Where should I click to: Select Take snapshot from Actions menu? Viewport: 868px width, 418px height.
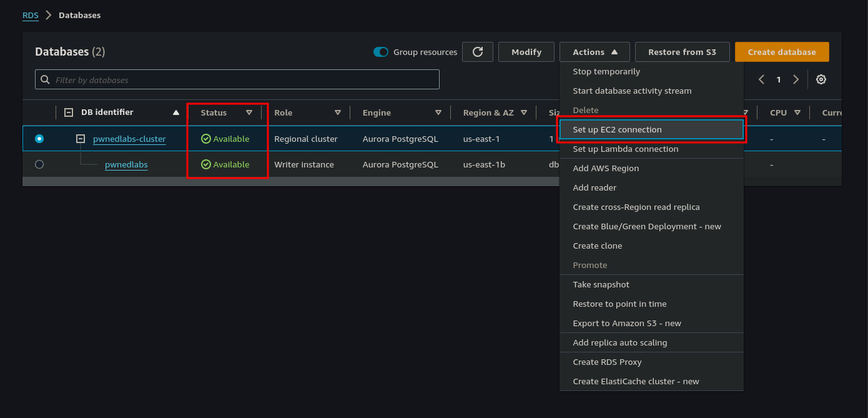[601, 284]
